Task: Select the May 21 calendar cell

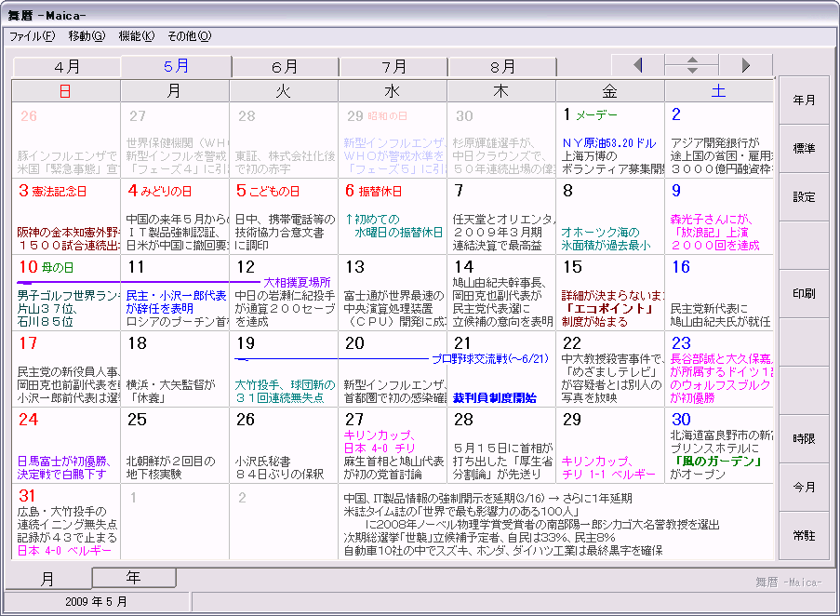Action: click(x=501, y=368)
